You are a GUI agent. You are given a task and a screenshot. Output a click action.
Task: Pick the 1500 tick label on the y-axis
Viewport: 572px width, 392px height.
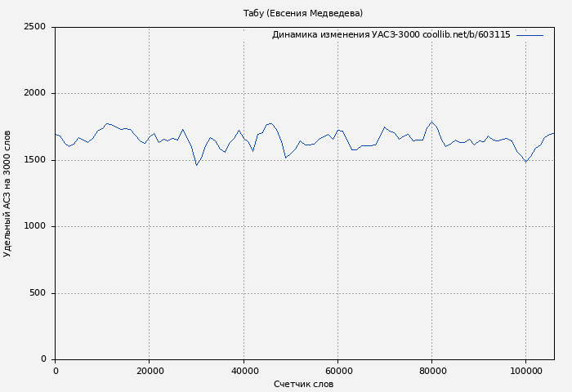pos(35,160)
